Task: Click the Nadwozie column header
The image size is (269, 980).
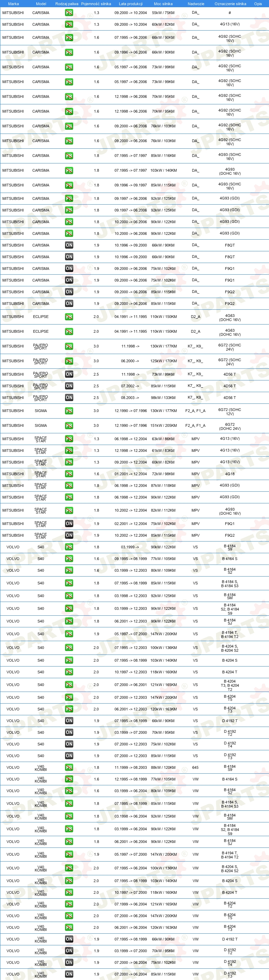Action: (x=196, y=4)
